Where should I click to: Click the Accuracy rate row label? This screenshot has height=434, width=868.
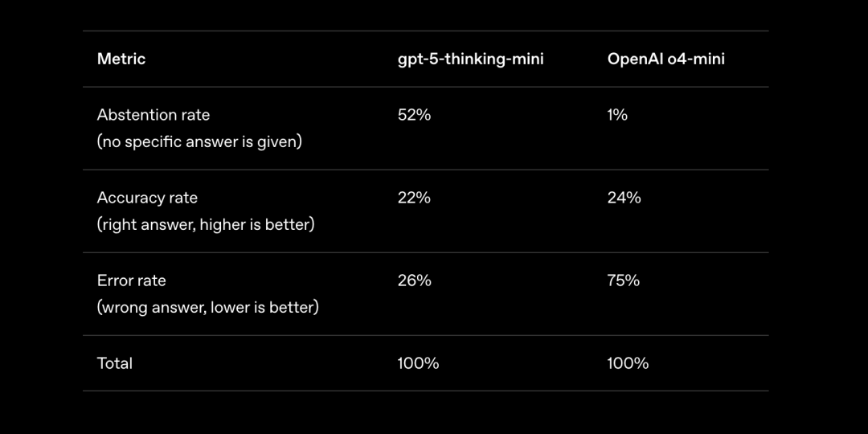coord(147,199)
